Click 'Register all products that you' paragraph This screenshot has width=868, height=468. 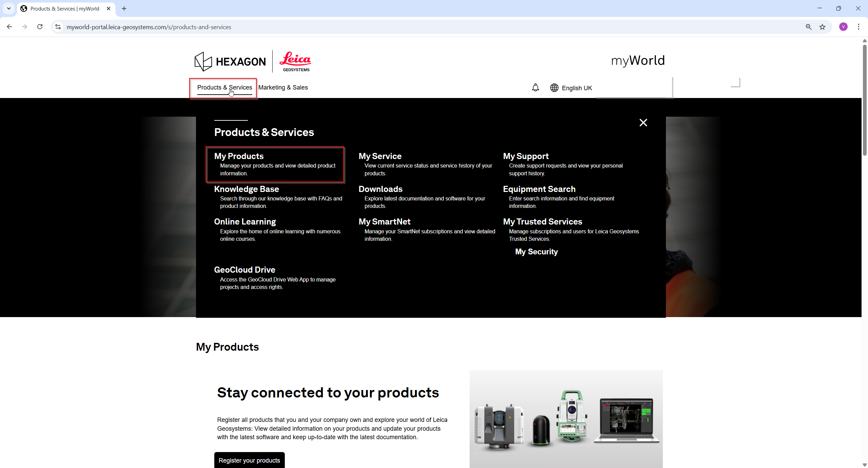(x=332, y=429)
